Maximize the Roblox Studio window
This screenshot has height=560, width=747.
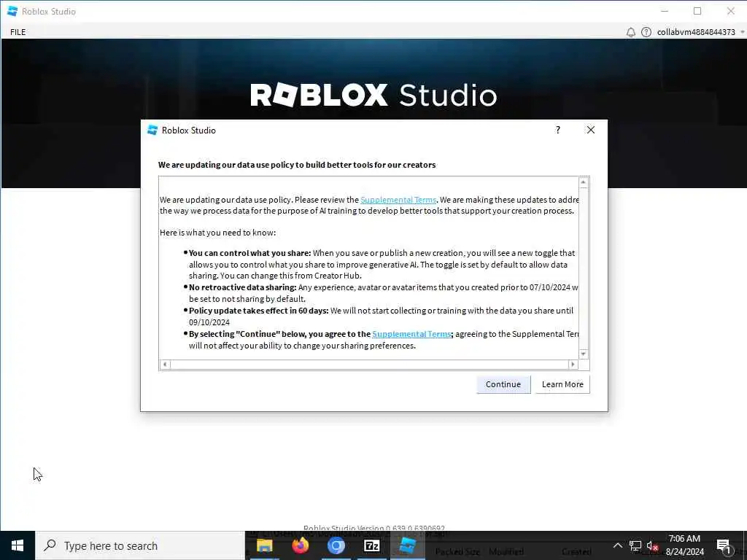[x=697, y=11]
